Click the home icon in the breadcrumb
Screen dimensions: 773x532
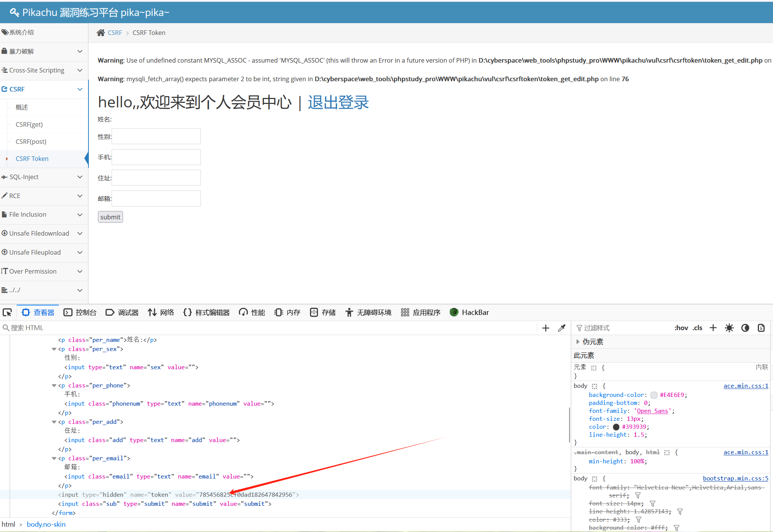click(100, 33)
